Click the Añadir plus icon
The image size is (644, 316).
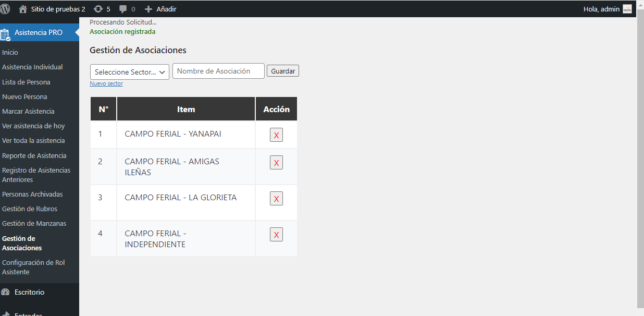147,8
